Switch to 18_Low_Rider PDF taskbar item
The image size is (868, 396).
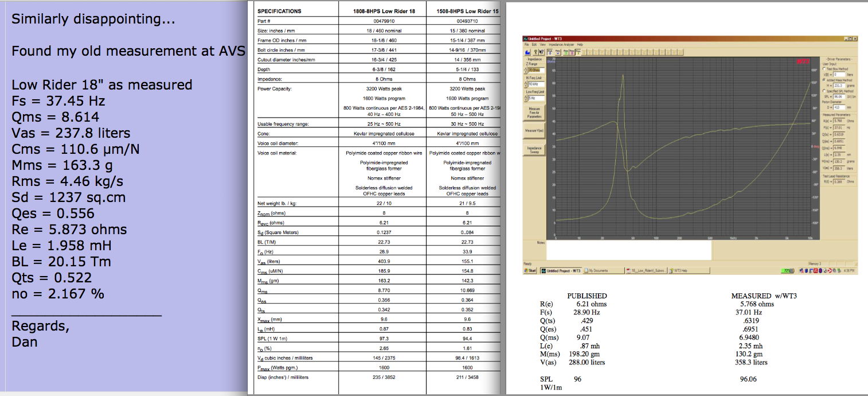646,270
